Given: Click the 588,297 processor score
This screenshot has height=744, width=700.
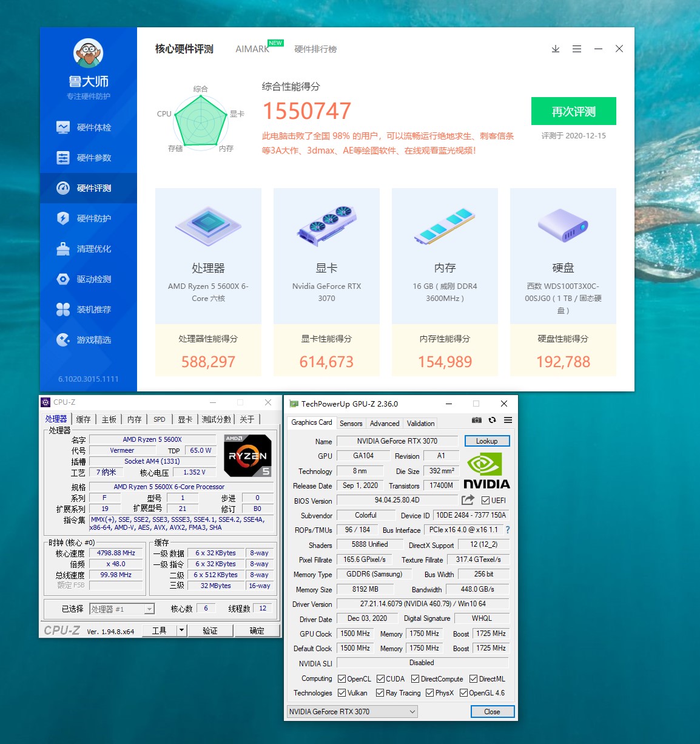Looking at the screenshot, I should pyautogui.click(x=208, y=362).
